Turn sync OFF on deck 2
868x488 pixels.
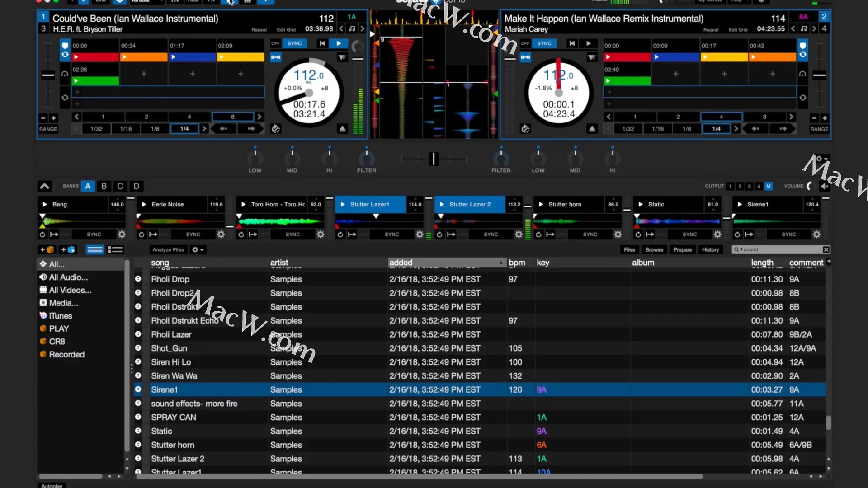pos(525,43)
